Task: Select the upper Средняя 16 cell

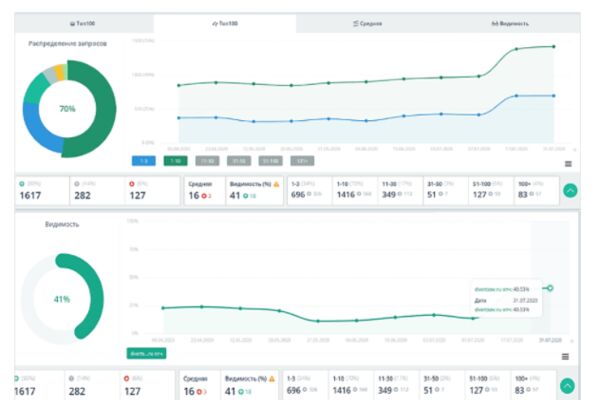Action: click(205, 191)
